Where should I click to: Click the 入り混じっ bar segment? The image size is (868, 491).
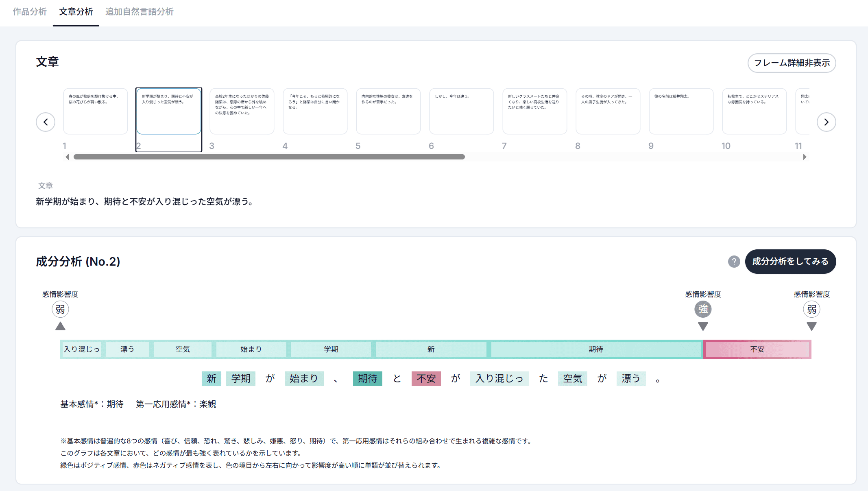(x=82, y=349)
